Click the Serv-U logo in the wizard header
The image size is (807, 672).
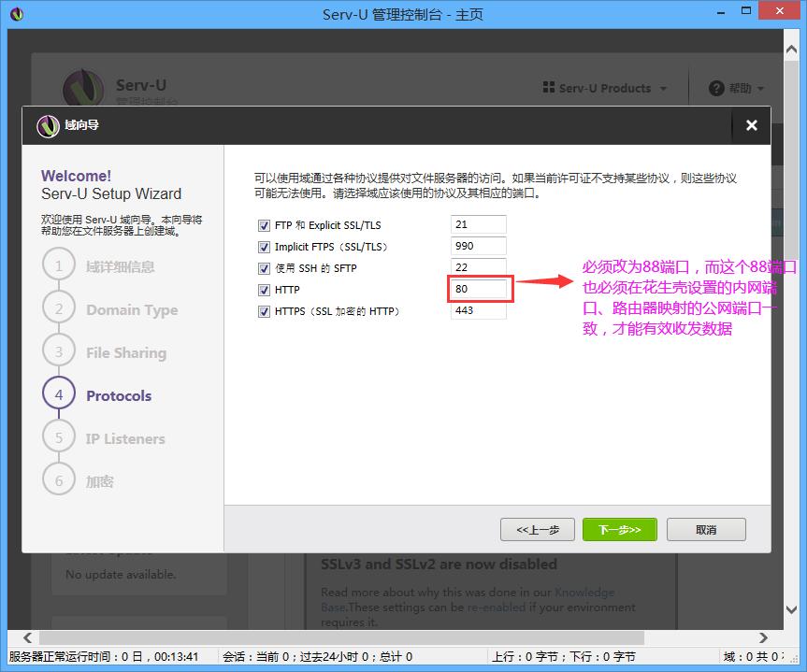pos(48,125)
